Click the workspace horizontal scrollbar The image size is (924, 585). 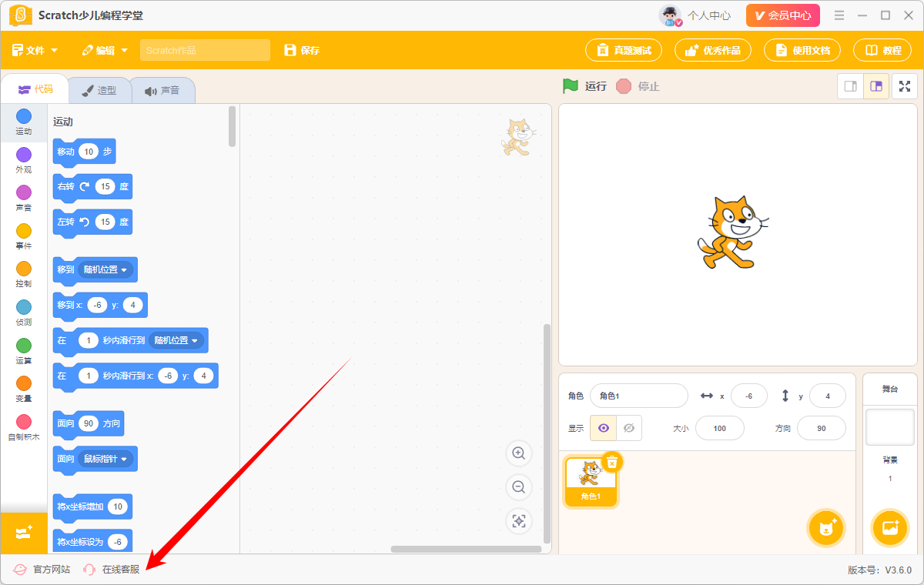coord(466,549)
